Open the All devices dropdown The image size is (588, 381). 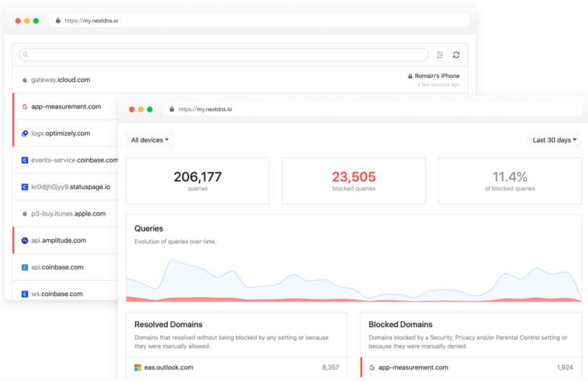tap(150, 140)
